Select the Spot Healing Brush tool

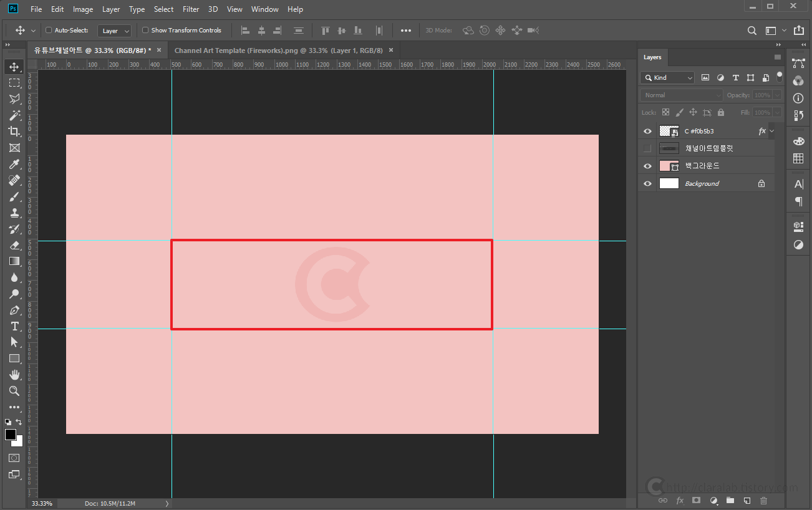pos(14,180)
